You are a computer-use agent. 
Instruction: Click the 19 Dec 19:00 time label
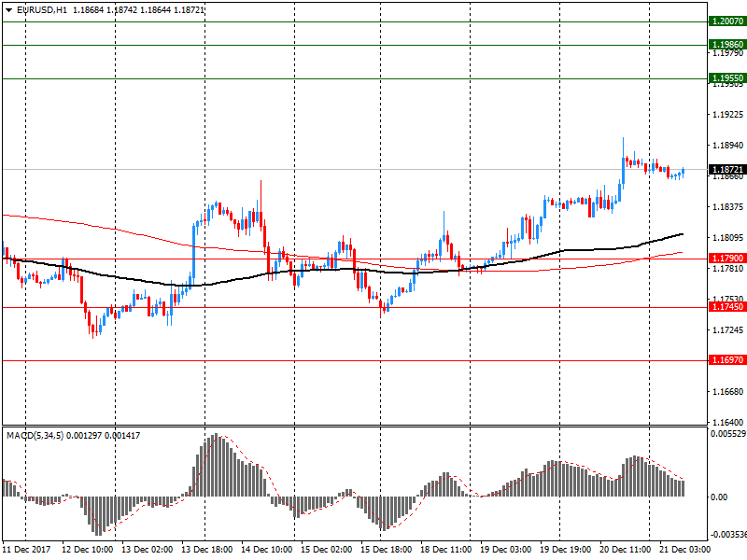(565, 550)
